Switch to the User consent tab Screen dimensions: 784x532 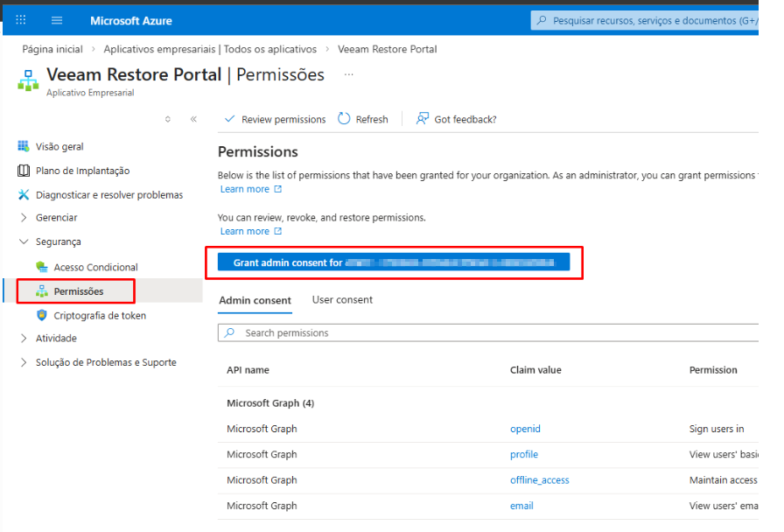(342, 300)
